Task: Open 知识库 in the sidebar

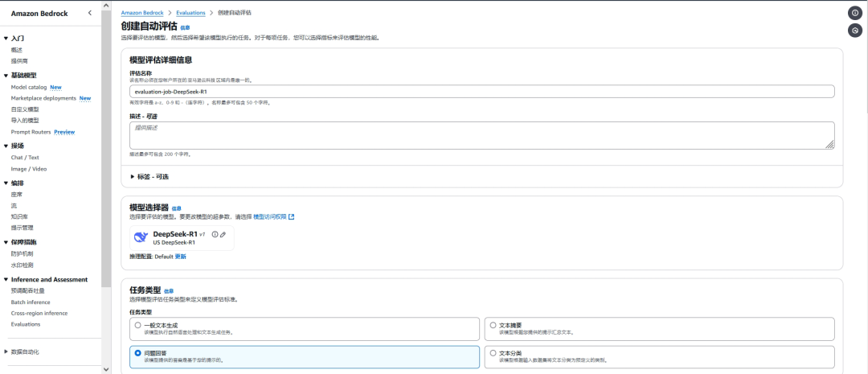Action: point(19,216)
